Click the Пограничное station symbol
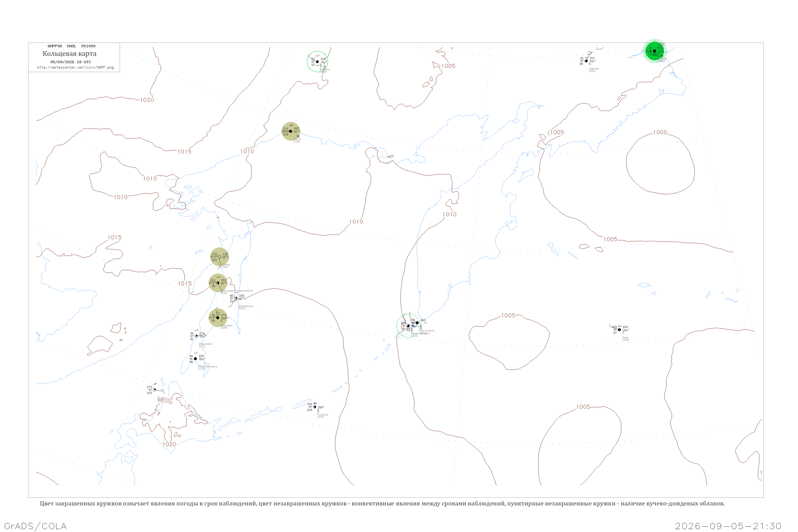This screenshot has height=532, width=798. (236, 298)
